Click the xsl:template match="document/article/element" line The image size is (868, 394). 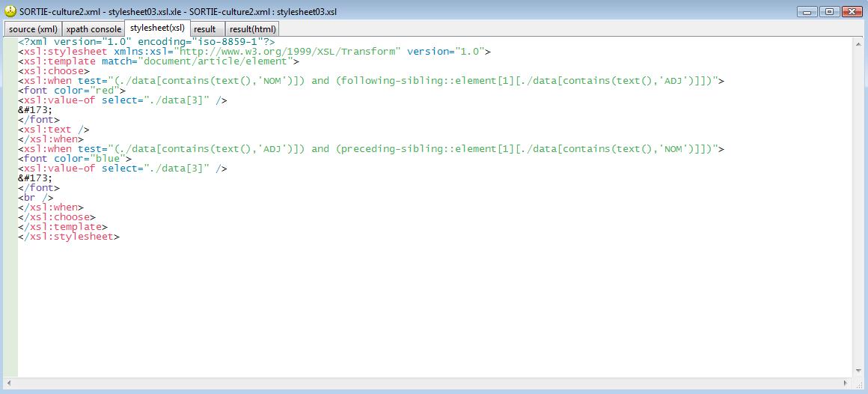coord(159,61)
